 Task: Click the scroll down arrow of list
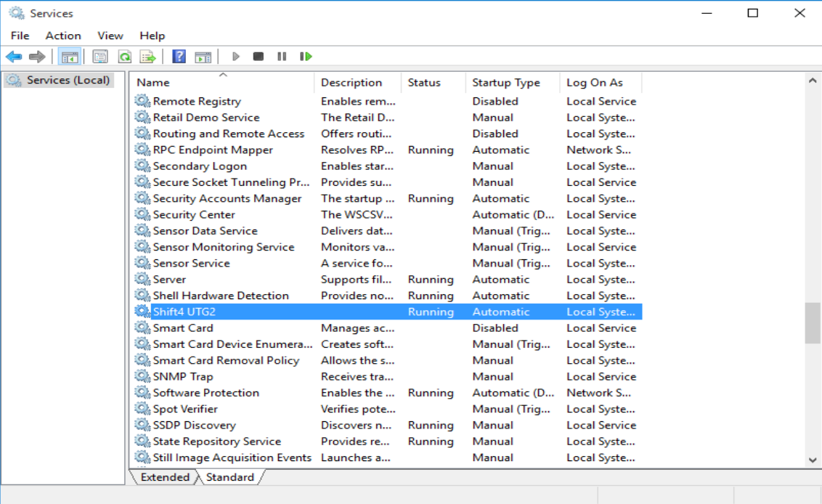[x=813, y=460]
